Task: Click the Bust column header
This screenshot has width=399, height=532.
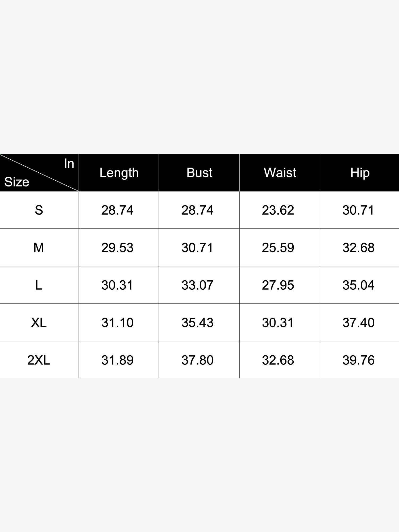Action: 199,173
